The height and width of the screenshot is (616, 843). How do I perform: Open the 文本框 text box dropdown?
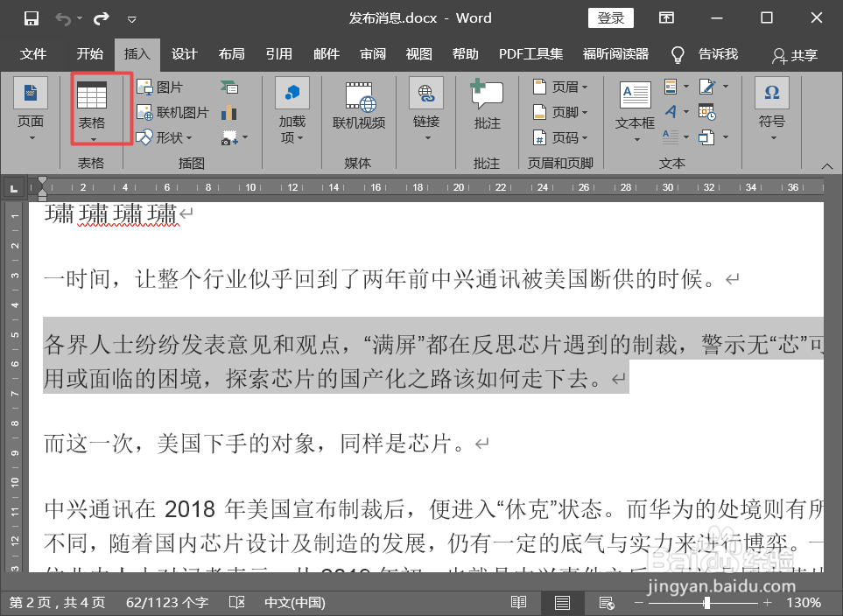tap(635, 111)
